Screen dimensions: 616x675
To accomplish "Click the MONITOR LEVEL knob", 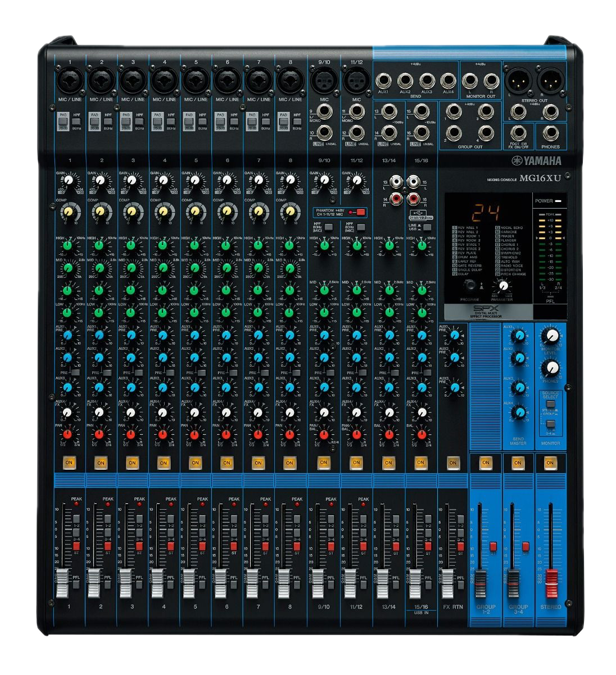I will [x=551, y=336].
